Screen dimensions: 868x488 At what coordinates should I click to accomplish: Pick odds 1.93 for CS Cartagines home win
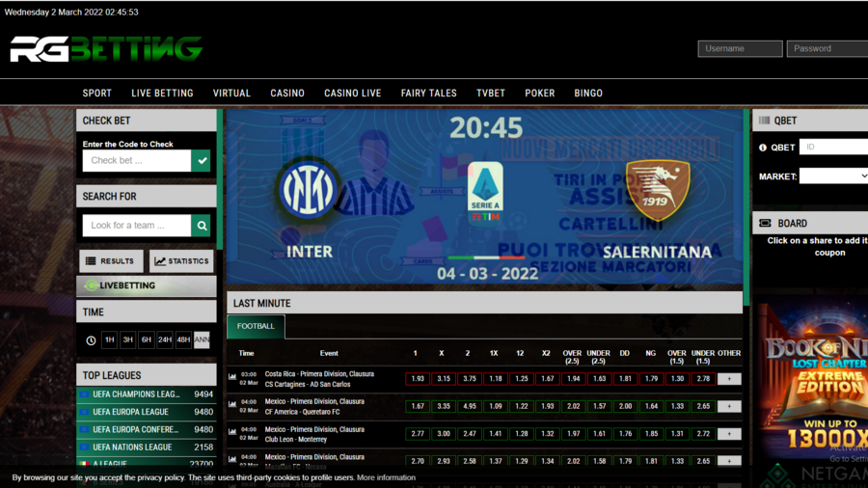click(418, 379)
